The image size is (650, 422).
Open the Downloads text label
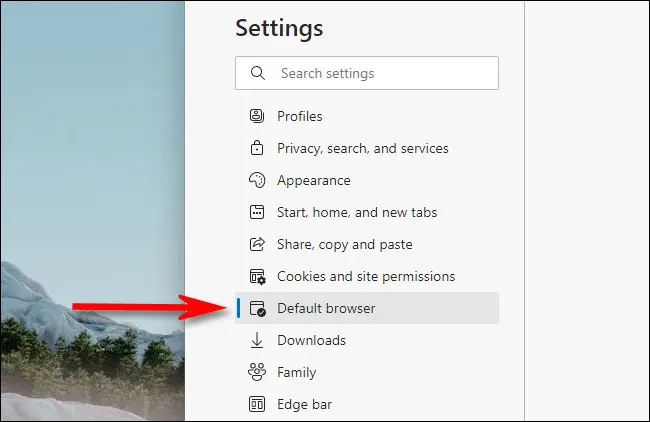pyautogui.click(x=311, y=340)
